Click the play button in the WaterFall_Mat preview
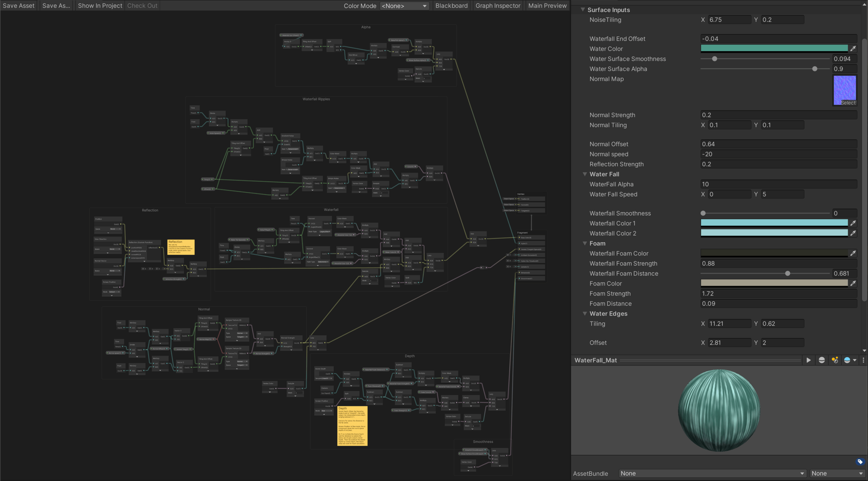This screenshot has height=481, width=868. point(808,360)
